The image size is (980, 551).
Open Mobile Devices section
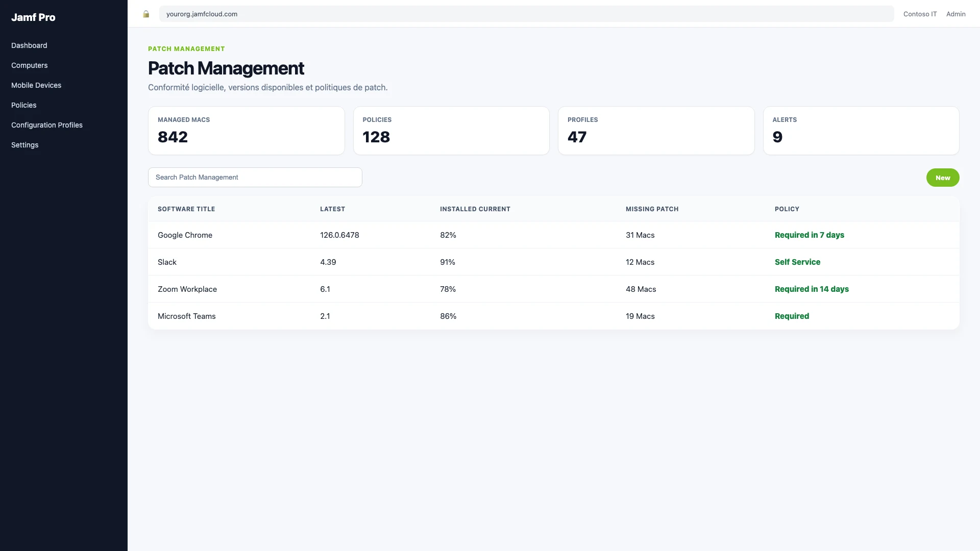pyautogui.click(x=36, y=85)
